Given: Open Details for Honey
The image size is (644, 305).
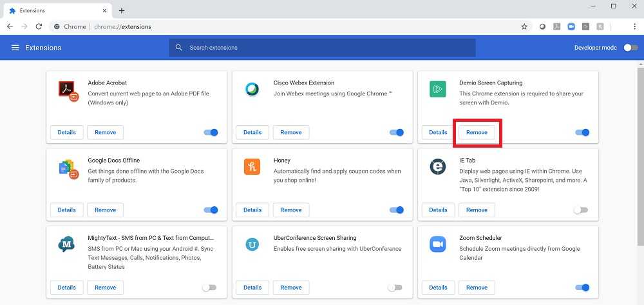Looking at the screenshot, I should pos(252,210).
